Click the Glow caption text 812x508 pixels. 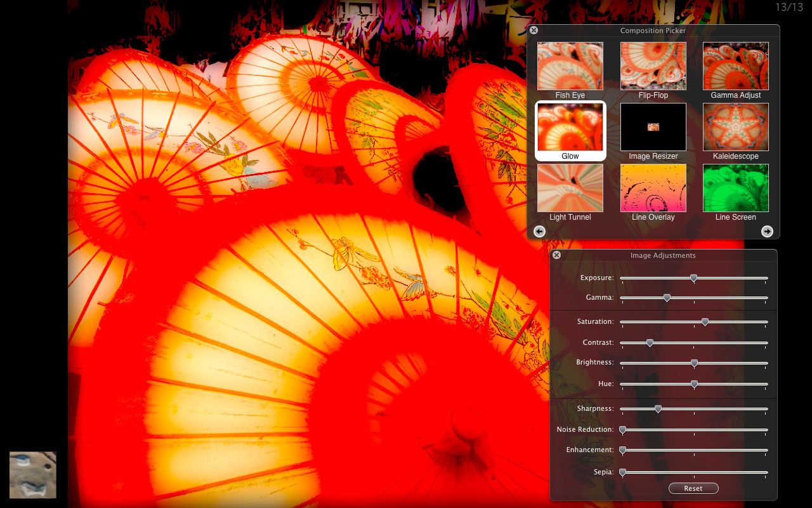pyautogui.click(x=570, y=156)
